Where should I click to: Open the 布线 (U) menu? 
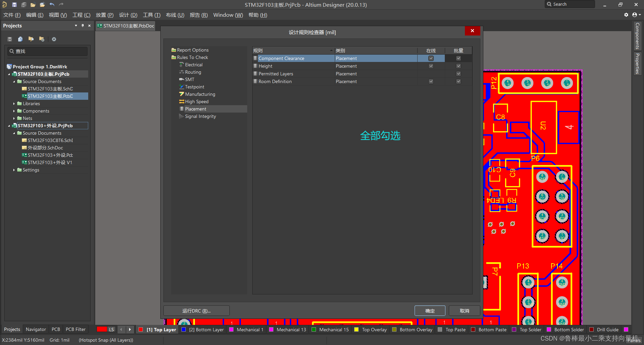(175, 15)
